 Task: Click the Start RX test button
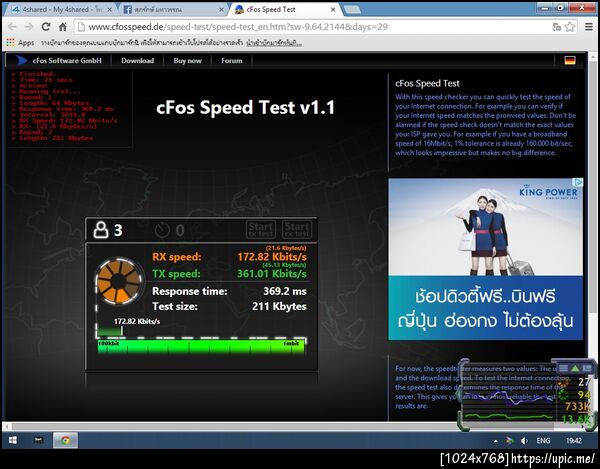coord(297,230)
